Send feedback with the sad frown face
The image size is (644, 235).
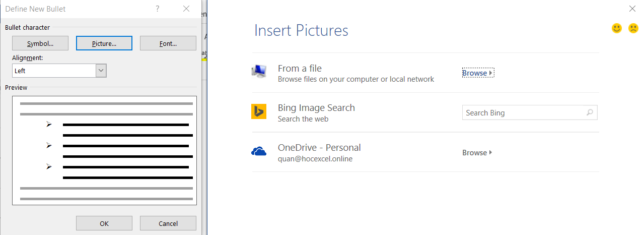633,28
